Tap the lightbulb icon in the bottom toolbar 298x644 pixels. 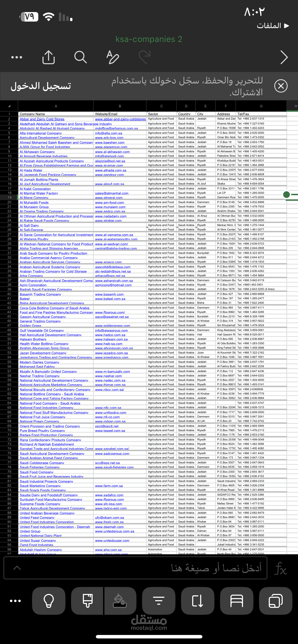[x=49, y=601]
